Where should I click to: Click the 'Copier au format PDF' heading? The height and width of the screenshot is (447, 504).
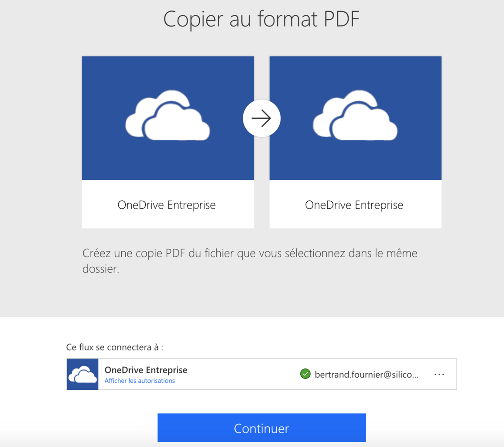261,20
